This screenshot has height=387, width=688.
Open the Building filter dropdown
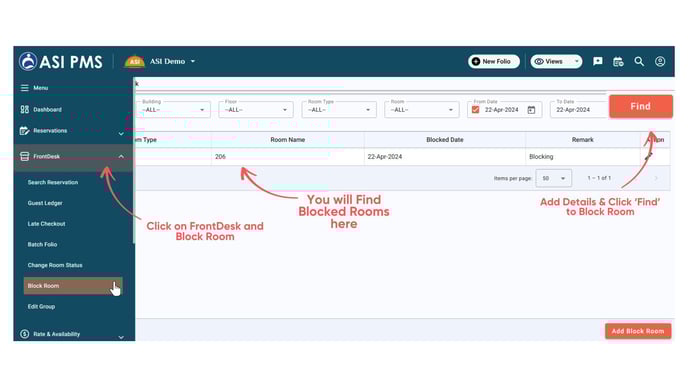(x=173, y=109)
